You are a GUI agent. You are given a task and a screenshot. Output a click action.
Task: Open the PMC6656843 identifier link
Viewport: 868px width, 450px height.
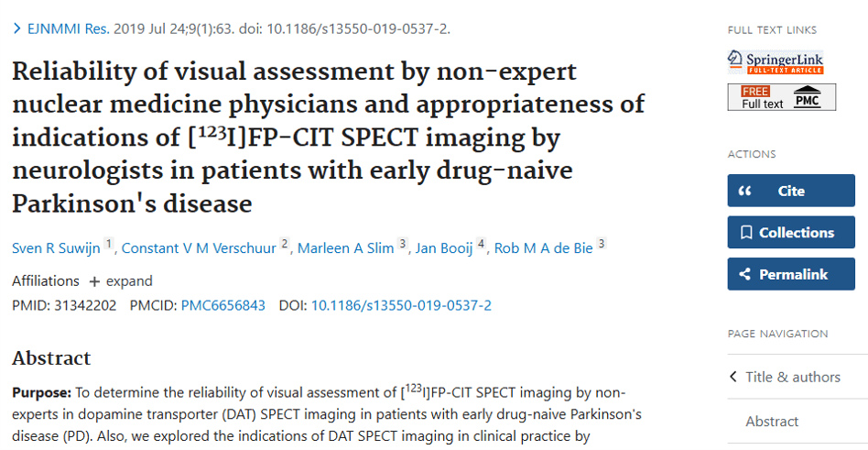click(222, 305)
